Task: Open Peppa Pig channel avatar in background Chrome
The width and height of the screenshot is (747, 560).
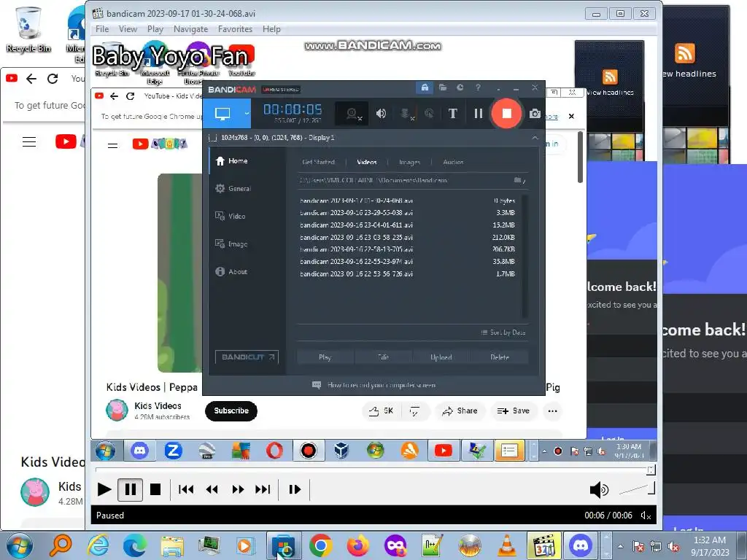Action: [x=35, y=492]
